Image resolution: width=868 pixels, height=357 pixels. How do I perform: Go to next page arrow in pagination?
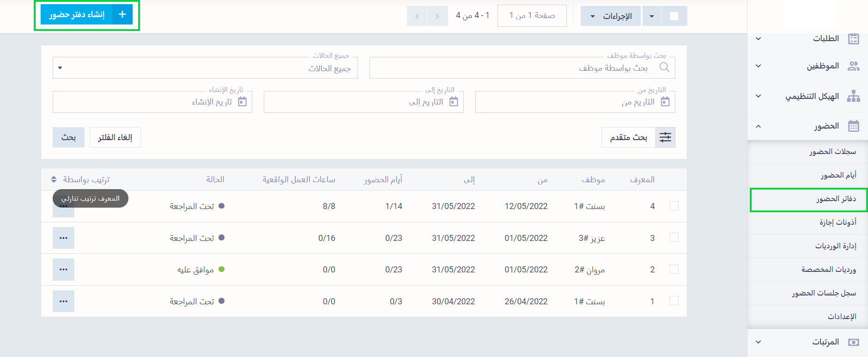(417, 16)
